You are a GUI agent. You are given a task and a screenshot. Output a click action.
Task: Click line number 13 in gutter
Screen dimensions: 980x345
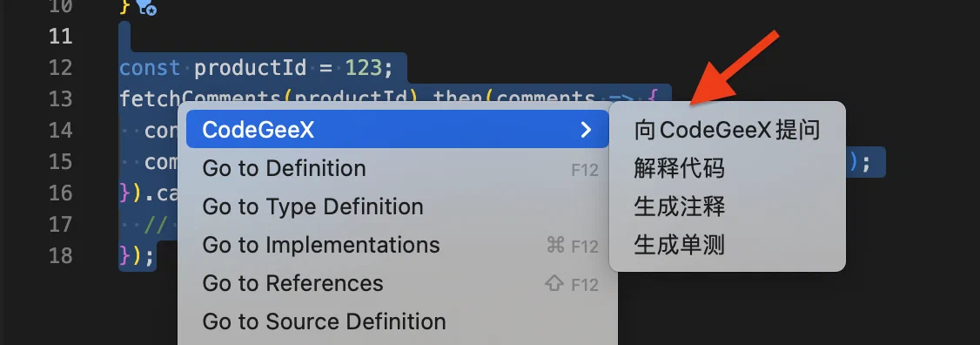coord(61,99)
